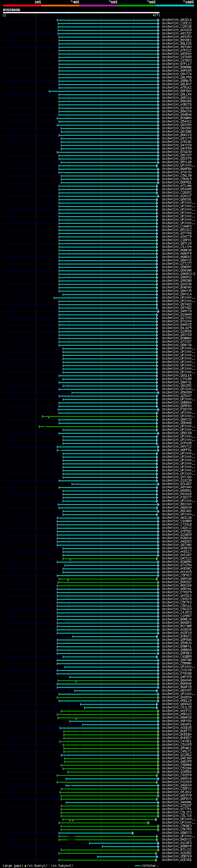Select the label UniRef100_B8C4D0
This screenshot has width=197, height=868.
176,511
